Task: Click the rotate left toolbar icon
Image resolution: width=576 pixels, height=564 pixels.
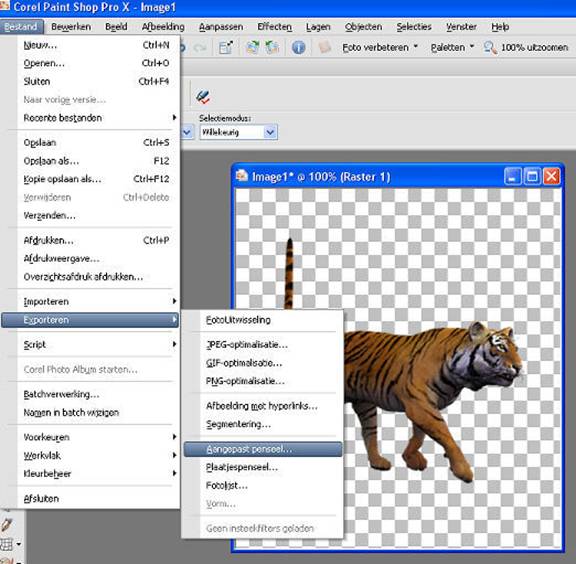Action: [272, 47]
